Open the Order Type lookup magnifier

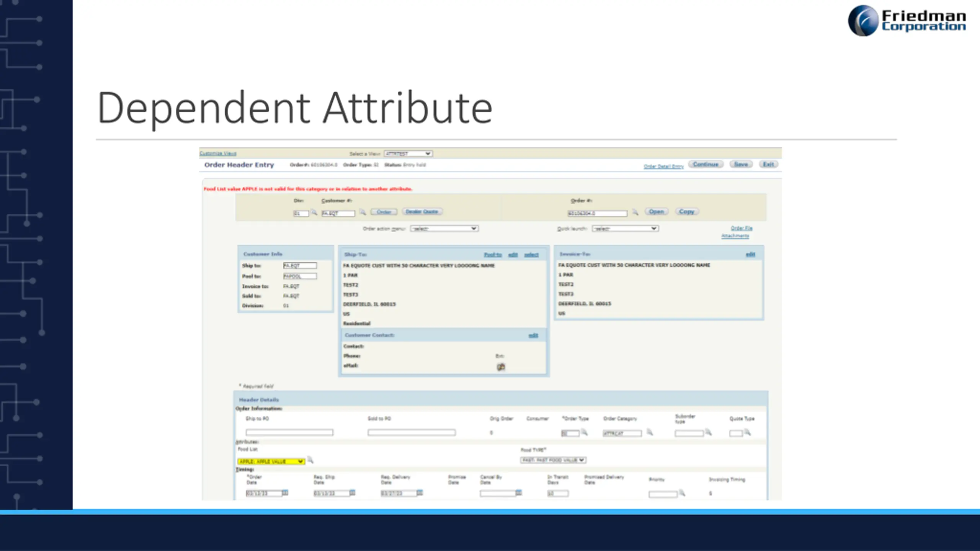[584, 432]
